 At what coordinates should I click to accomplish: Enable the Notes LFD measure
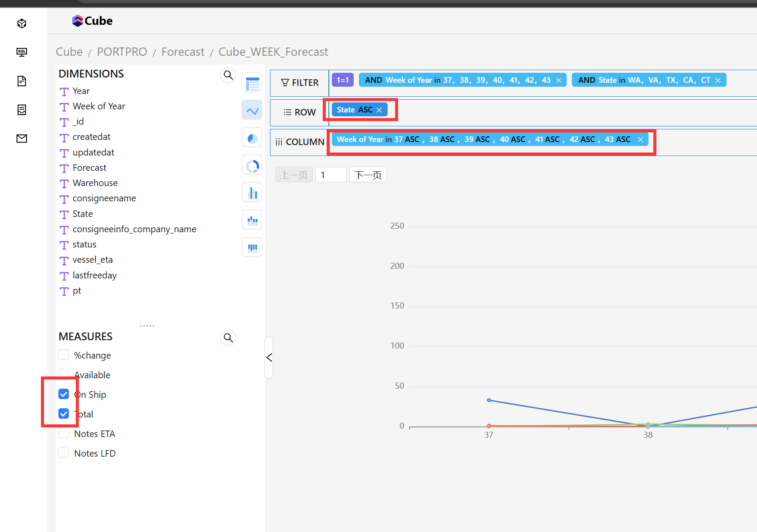point(64,453)
